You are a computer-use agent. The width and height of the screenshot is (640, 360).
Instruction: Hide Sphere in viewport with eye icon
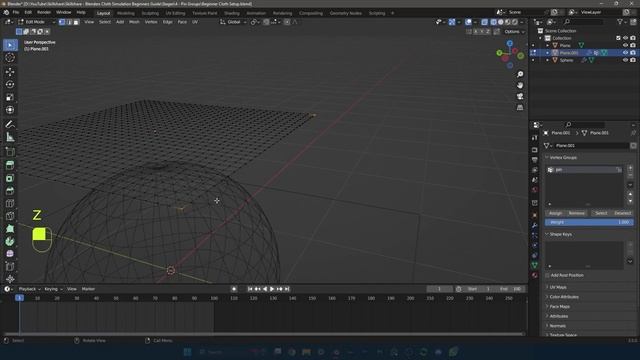pos(625,60)
